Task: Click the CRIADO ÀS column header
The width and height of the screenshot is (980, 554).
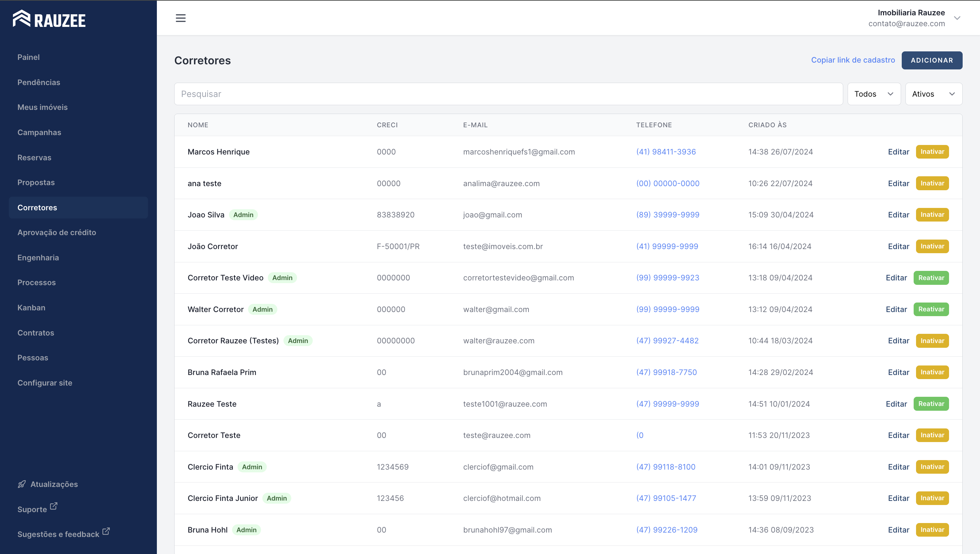Action: (767, 125)
